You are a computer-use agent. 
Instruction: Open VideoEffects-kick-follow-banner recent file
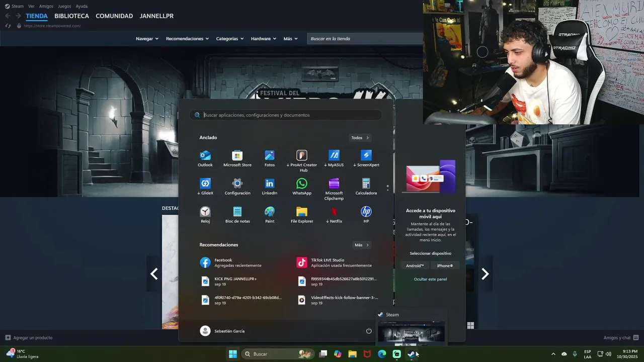(338, 300)
